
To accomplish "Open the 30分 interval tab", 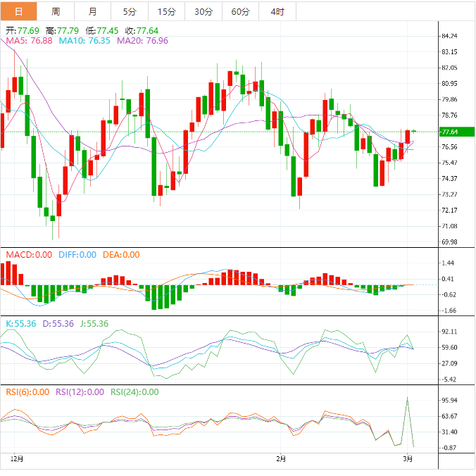I will 203,11.
